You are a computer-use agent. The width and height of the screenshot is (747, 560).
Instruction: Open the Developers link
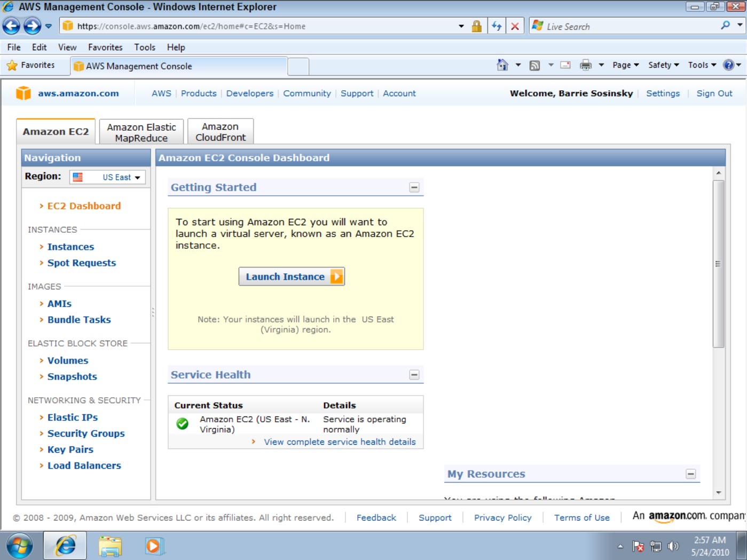point(250,93)
